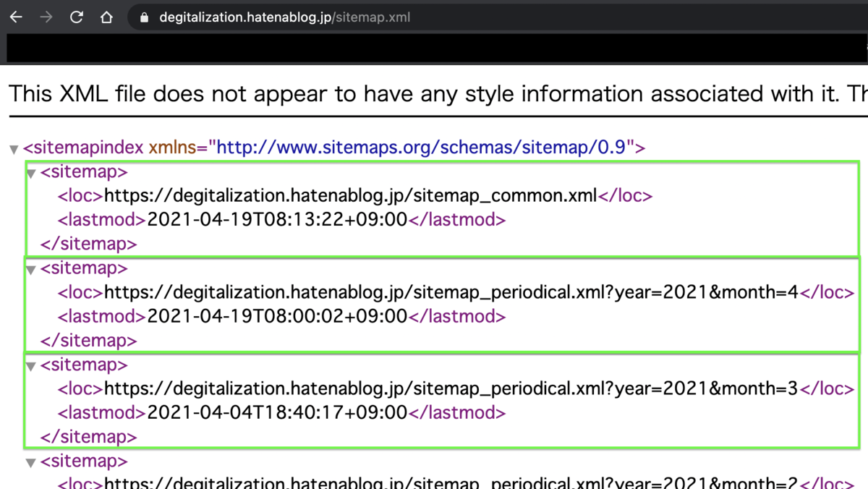Click the sitemapindex opening tag name

pyautogui.click(x=88, y=148)
